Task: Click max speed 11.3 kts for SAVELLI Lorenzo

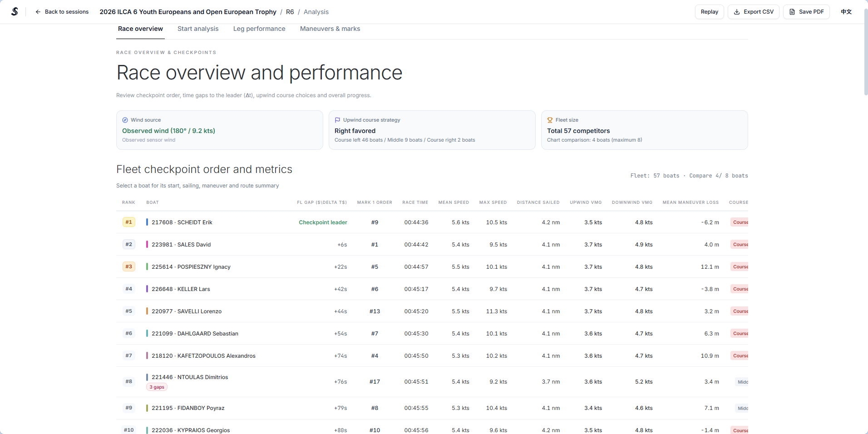Action: tap(496, 311)
